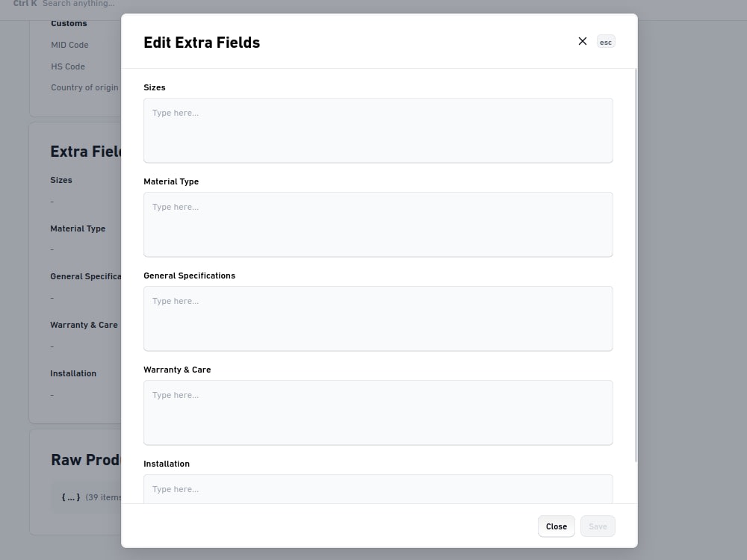747x560 pixels.
Task: Click the Installation text area
Action: click(378, 489)
